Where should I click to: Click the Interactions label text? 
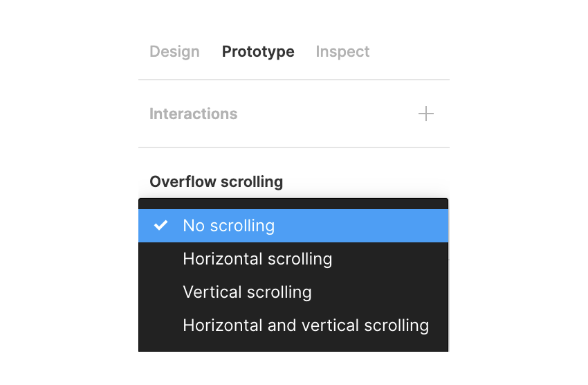pyautogui.click(x=193, y=114)
